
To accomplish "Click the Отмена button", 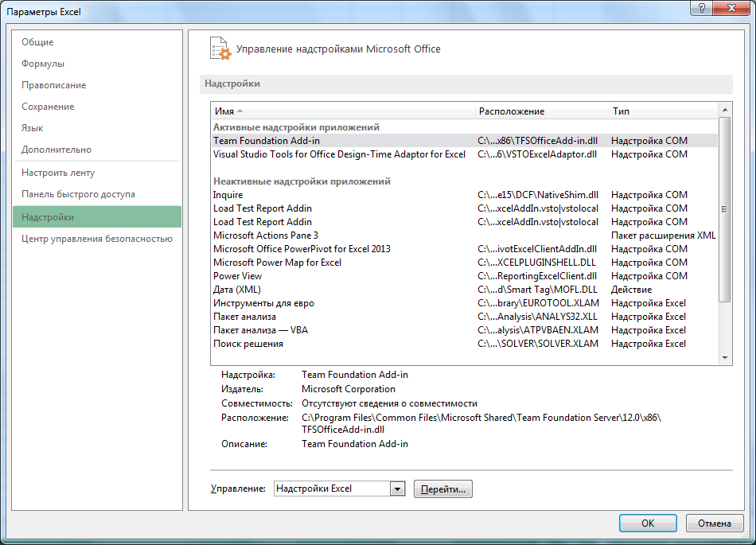I will 714,523.
